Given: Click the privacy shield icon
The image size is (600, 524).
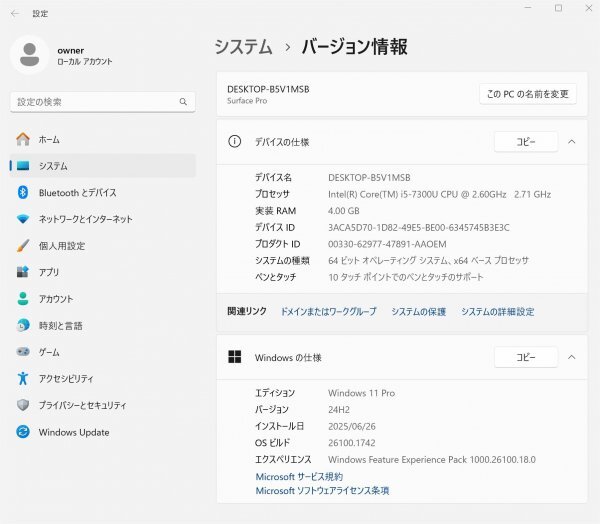Looking at the screenshot, I should [x=23, y=405].
